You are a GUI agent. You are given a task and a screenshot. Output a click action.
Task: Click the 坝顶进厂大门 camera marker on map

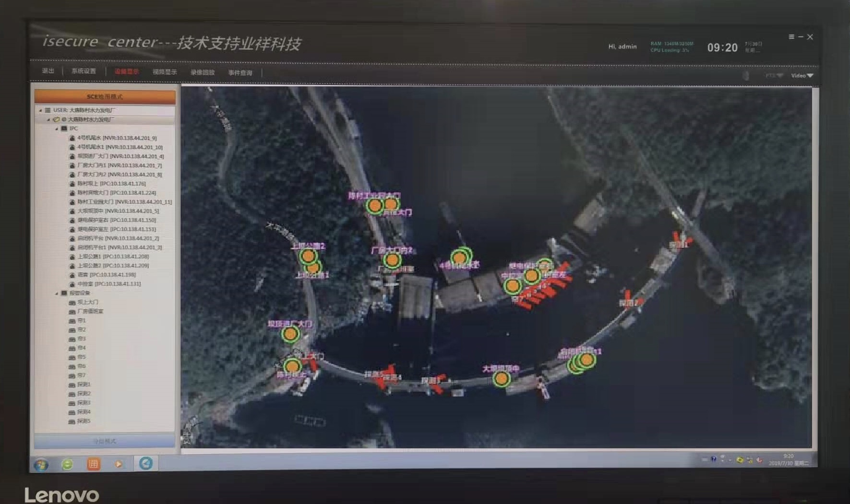click(x=290, y=334)
